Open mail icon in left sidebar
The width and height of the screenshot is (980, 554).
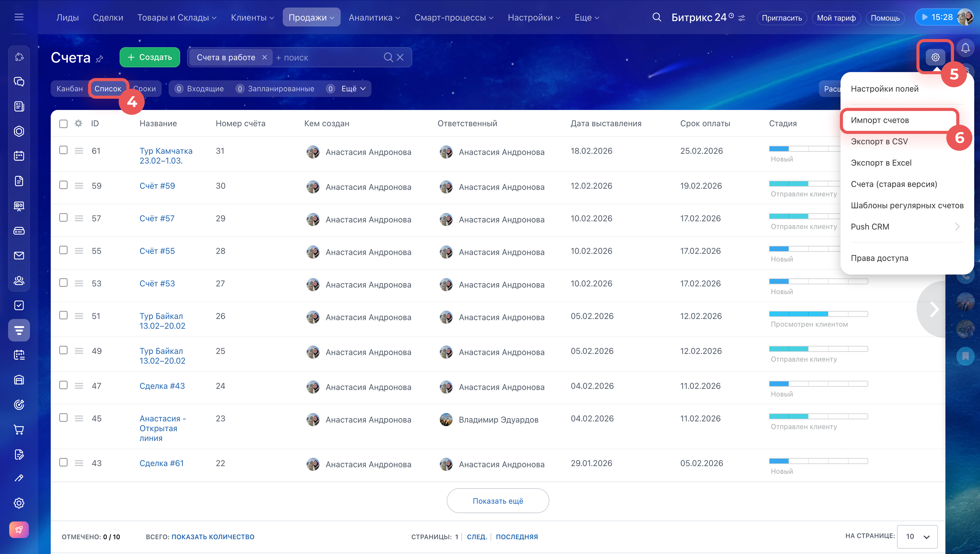pos(19,256)
